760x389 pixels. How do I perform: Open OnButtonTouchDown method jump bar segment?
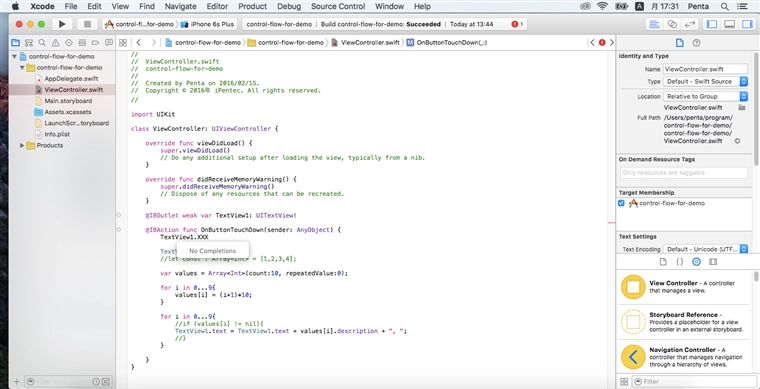tap(447, 43)
